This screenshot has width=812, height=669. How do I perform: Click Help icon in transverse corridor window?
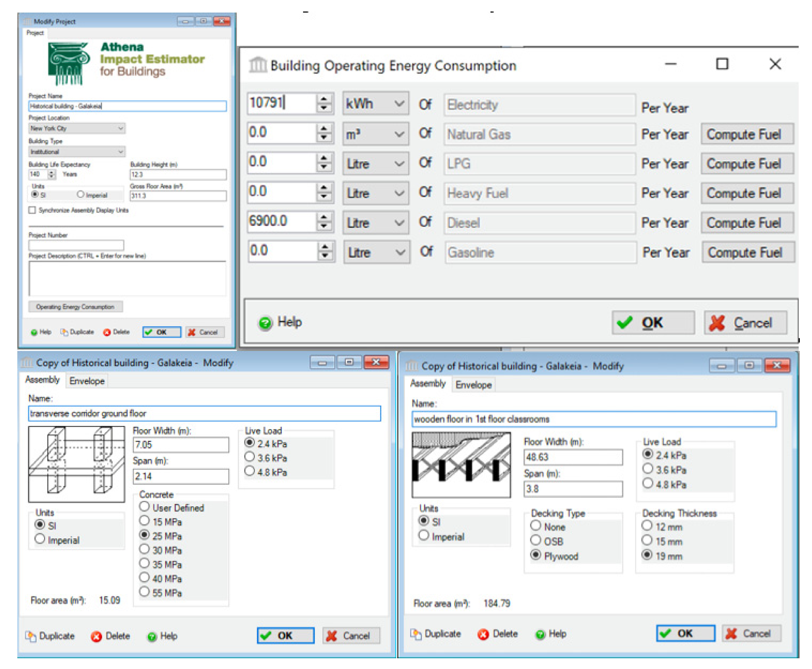point(152,636)
